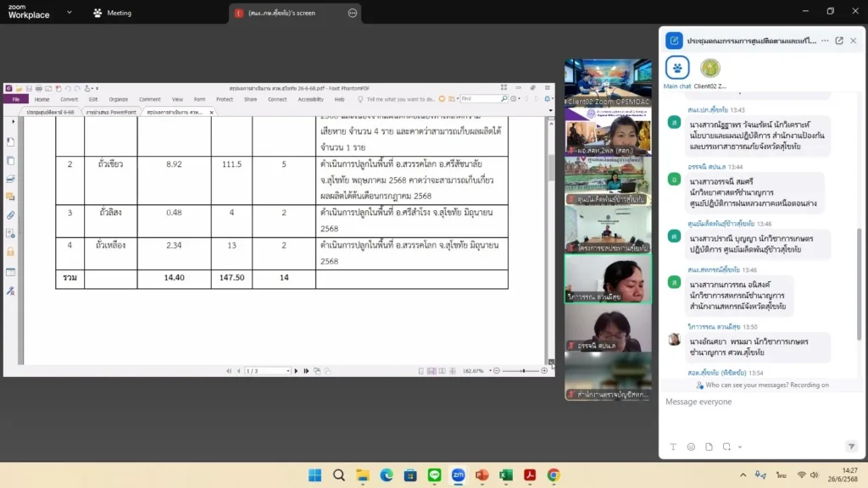Open the emoji picker in chat
This screenshot has height=488, width=868.
click(691, 447)
